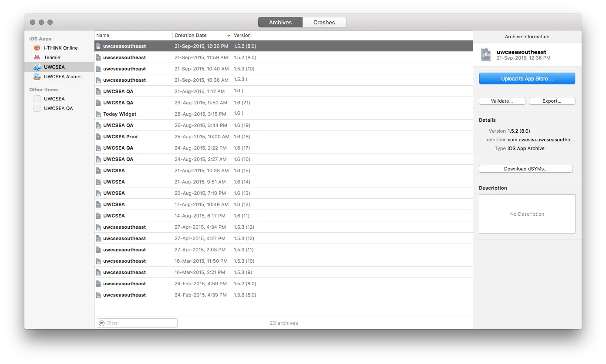Click the date 27-Apr-2015, 4:27 PM
Screen dimensions: 606x364
point(200,238)
